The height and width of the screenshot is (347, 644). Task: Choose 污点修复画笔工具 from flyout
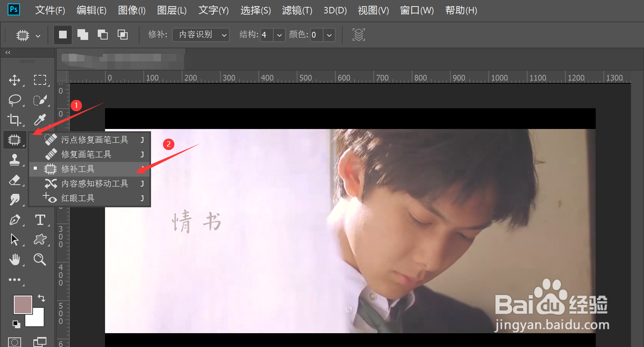point(90,140)
